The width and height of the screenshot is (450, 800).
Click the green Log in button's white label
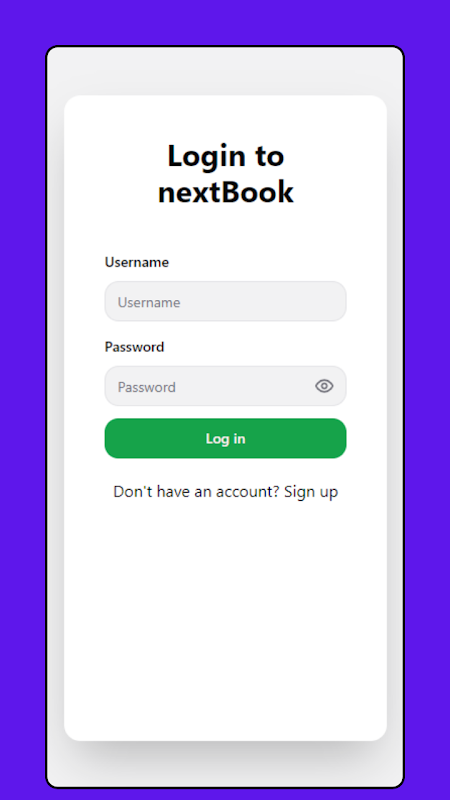[226, 439]
